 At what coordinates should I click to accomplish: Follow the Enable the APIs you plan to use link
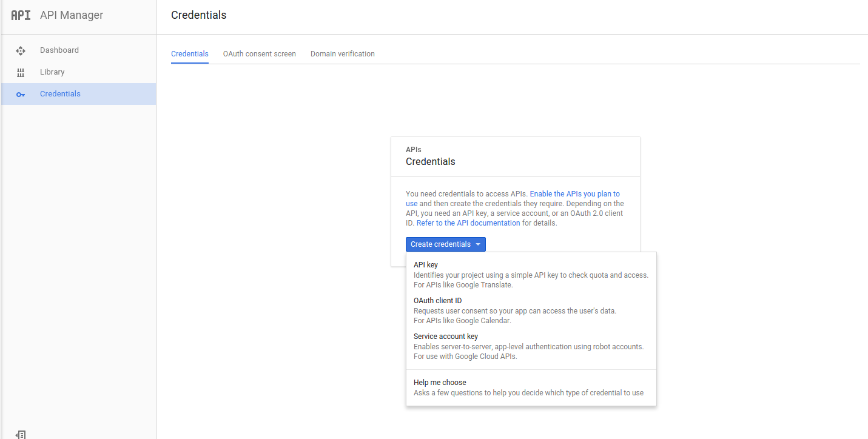coord(574,194)
